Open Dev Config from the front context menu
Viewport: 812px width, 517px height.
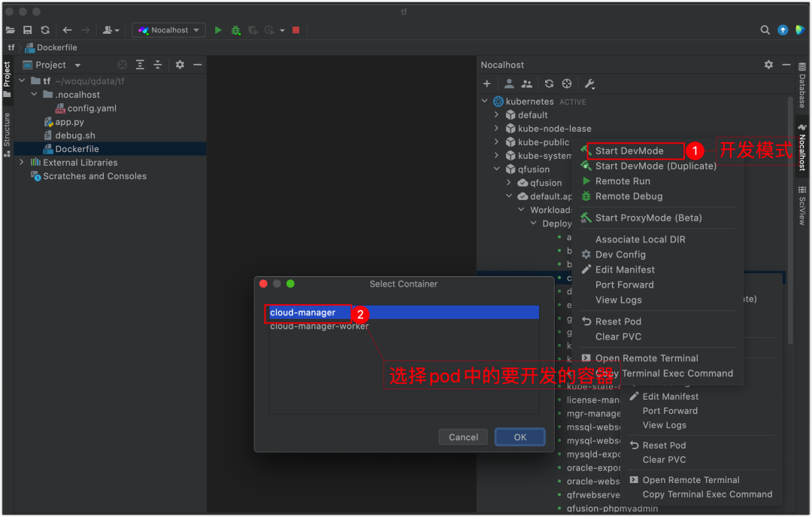[x=620, y=254]
